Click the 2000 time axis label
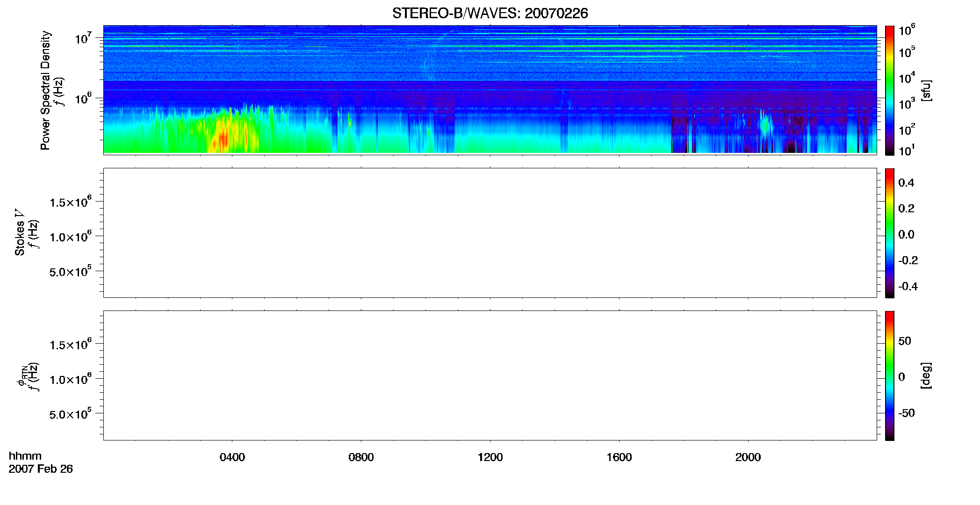This screenshot has width=980, height=505. click(x=748, y=457)
